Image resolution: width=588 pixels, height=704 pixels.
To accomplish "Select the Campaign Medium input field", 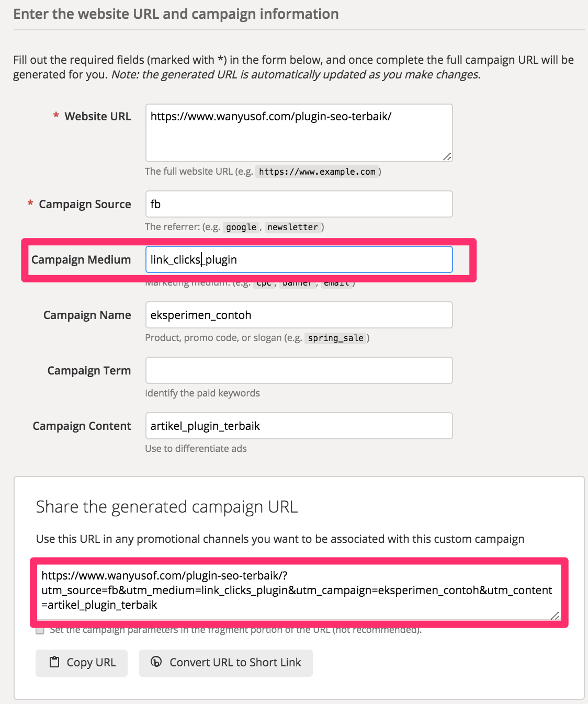I will [299, 259].
